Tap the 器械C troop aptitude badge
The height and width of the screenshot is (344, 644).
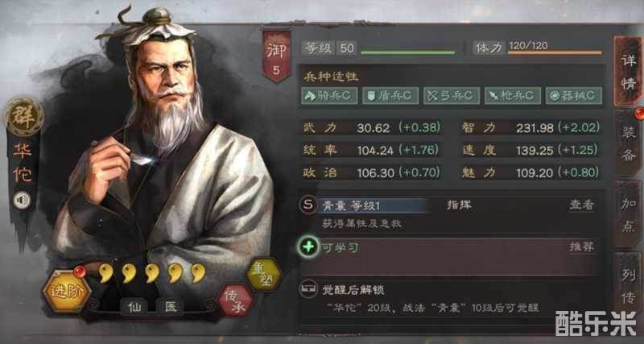click(574, 95)
